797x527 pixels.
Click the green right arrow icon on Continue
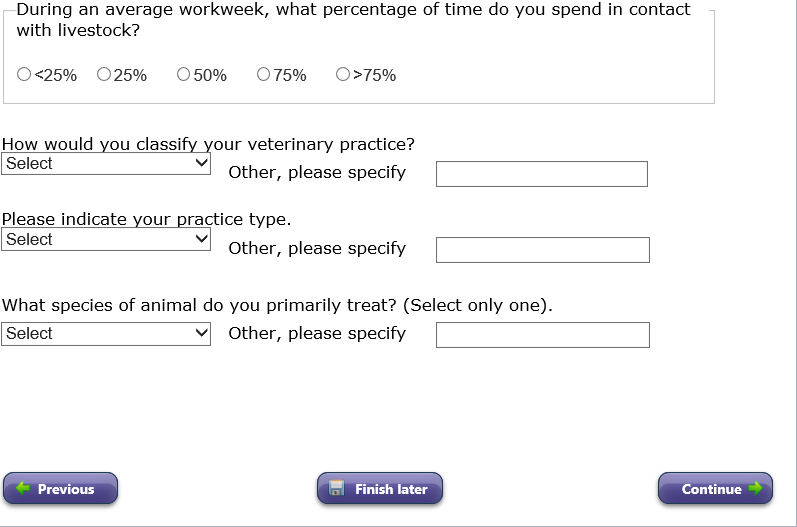click(755, 489)
